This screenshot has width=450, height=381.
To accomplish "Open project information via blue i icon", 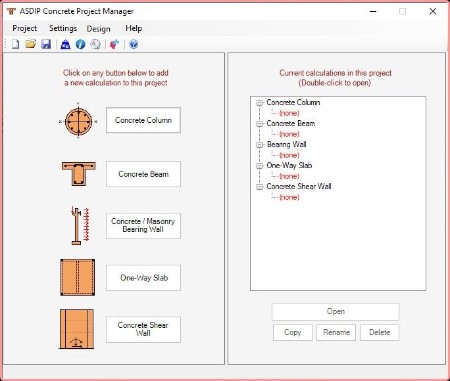I will coord(80,44).
